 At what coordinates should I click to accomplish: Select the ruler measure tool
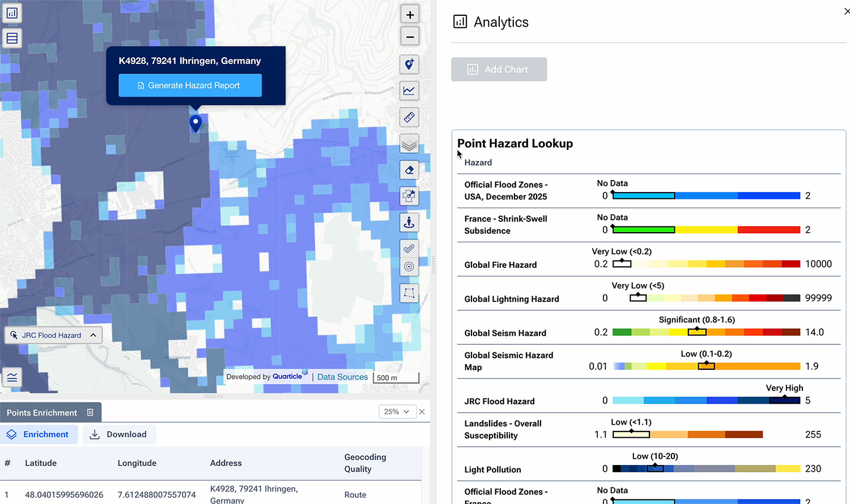tap(409, 117)
